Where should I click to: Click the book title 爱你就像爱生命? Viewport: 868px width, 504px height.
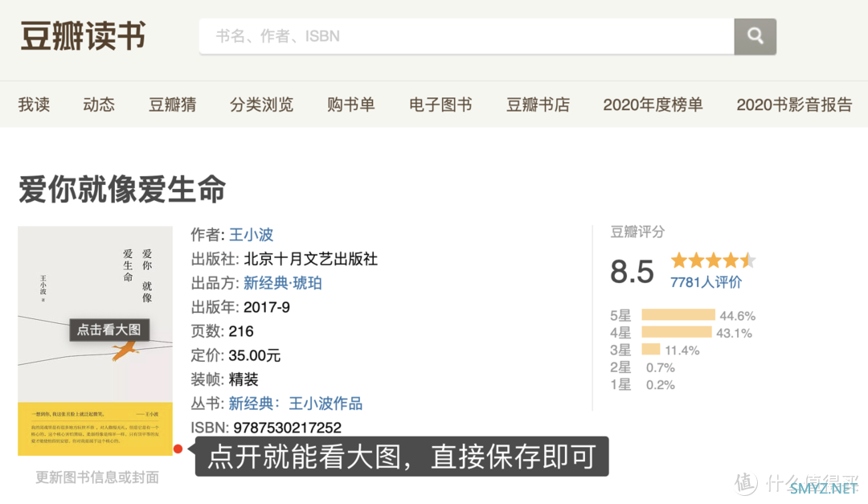(x=122, y=189)
